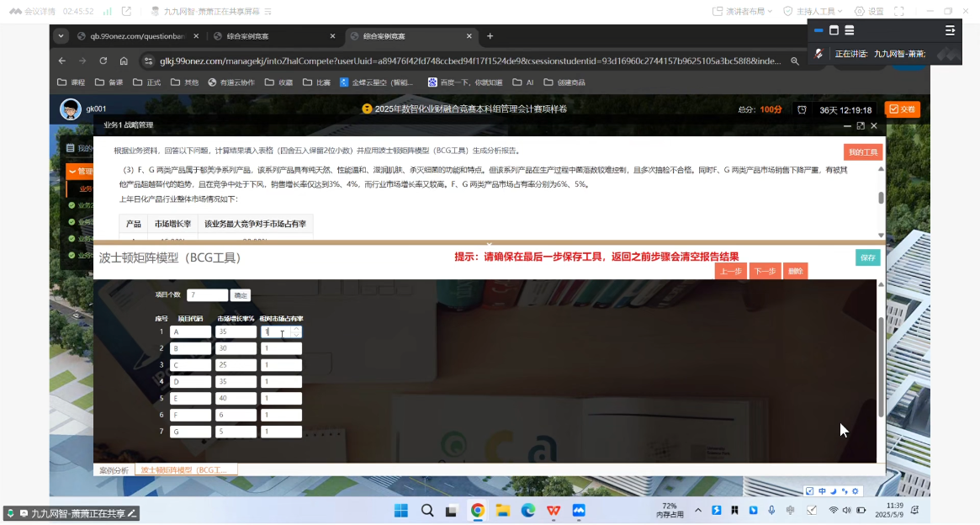Click the 上一步 previous step button
The width and height of the screenshot is (980, 525).
click(x=730, y=271)
